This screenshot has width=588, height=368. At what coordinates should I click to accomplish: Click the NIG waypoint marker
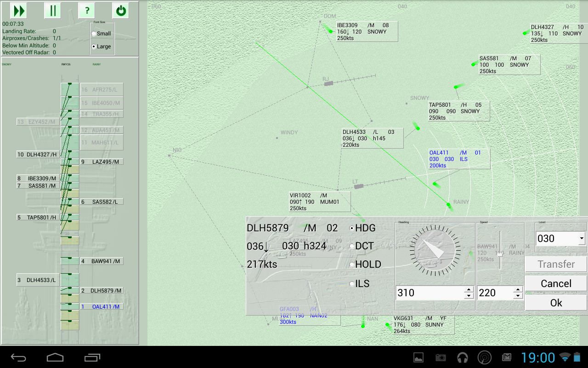(x=170, y=155)
